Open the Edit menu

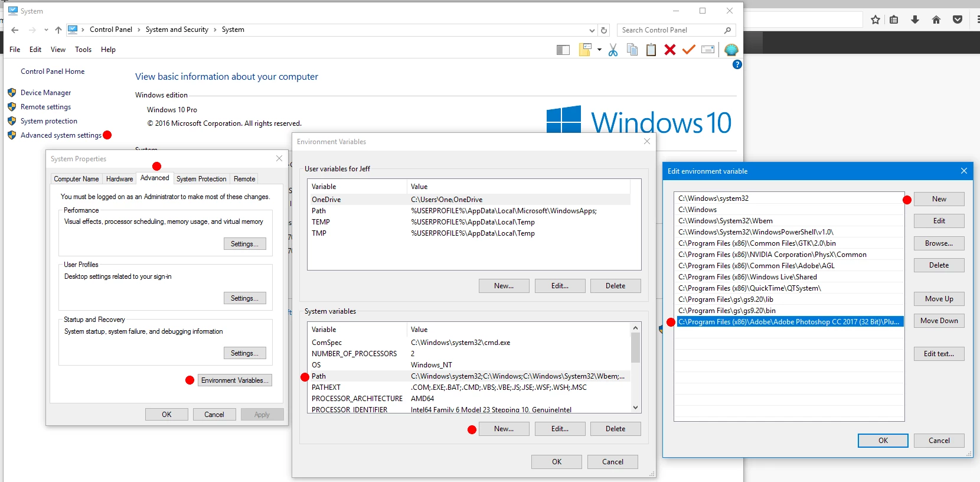(x=35, y=50)
